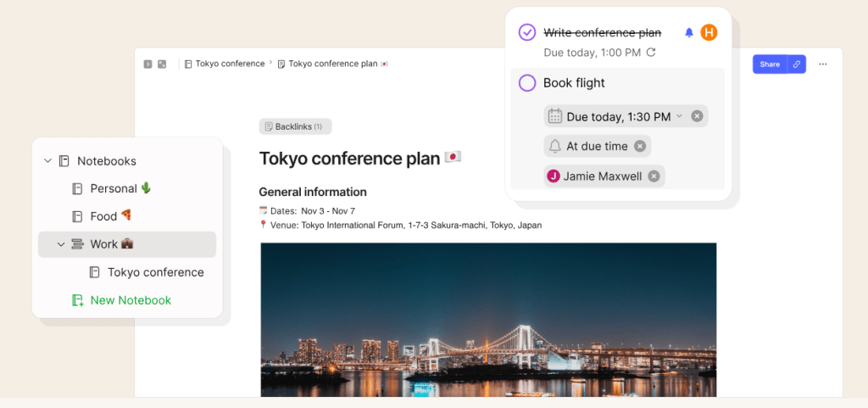Collapse the Work stack chevron
The height and width of the screenshot is (408, 868).
pos(61,244)
